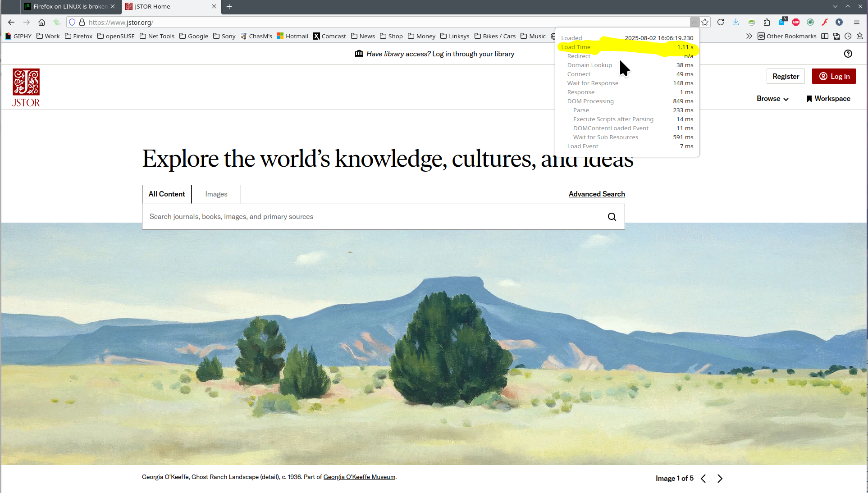Reload the JSTOR page
The width and height of the screenshot is (868, 493).
[x=721, y=22]
